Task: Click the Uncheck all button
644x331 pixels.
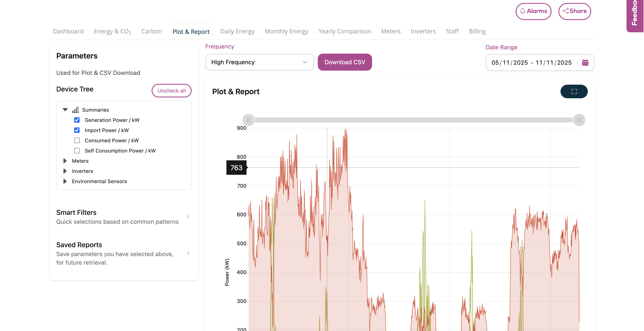Action: [171, 91]
